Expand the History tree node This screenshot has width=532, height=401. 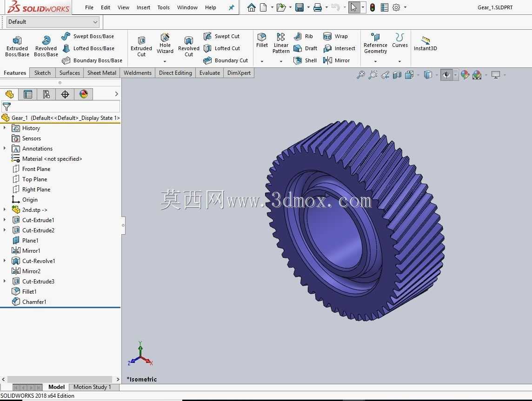click(4, 128)
